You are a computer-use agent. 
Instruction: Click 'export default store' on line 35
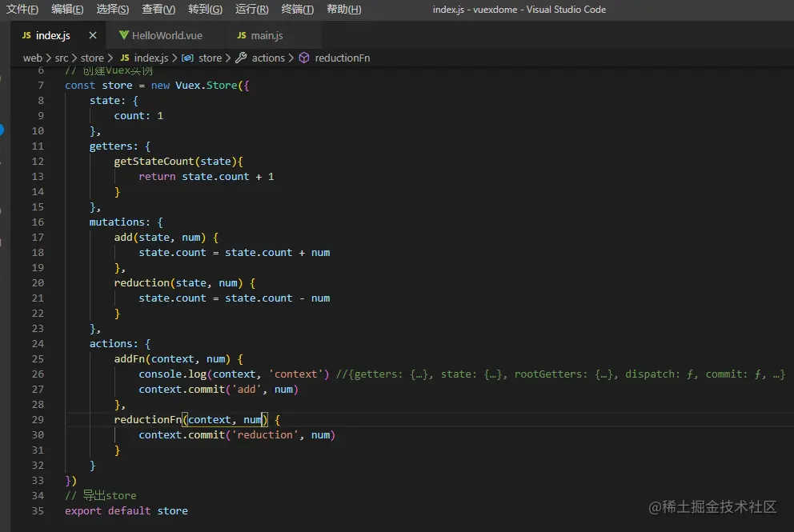126,510
